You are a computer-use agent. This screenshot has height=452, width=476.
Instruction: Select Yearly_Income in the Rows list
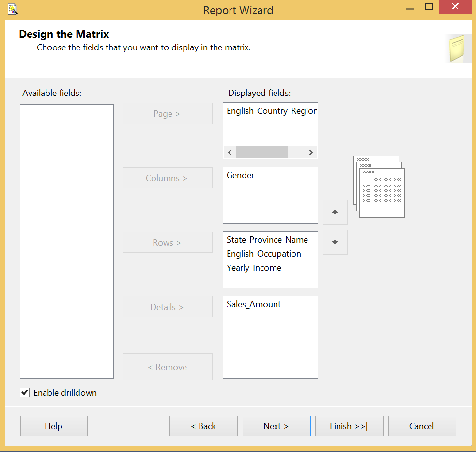(x=254, y=268)
